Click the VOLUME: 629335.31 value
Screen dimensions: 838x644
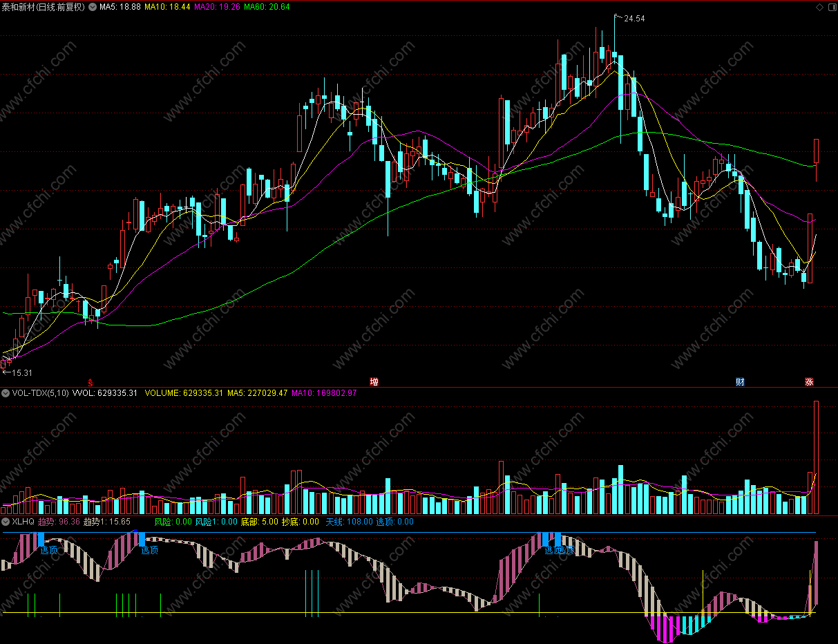click(184, 393)
